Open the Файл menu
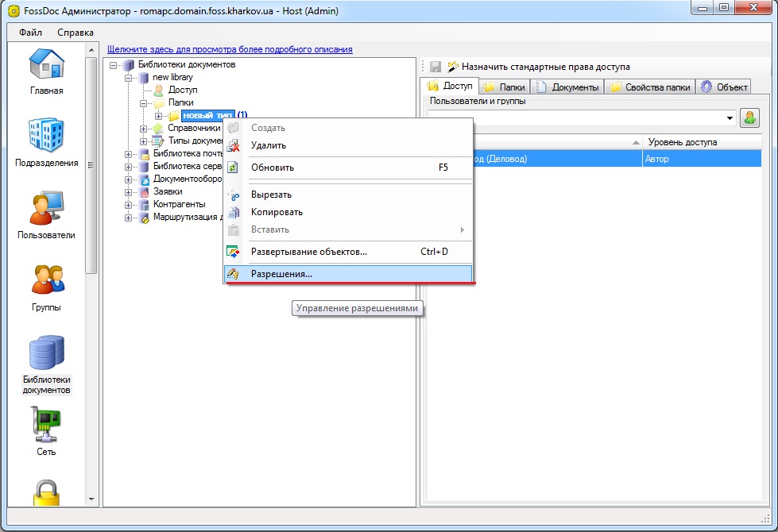 (31, 33)
